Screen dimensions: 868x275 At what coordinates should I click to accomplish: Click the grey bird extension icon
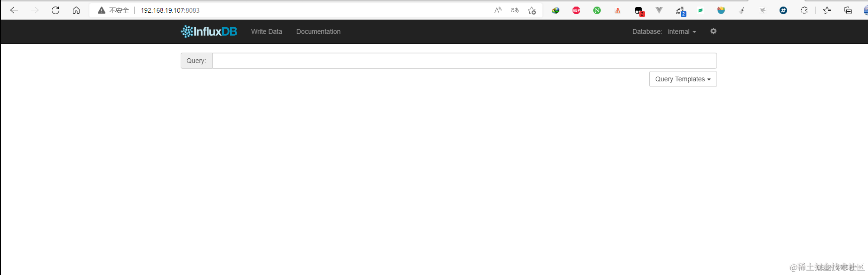click(x=763, y=10)
